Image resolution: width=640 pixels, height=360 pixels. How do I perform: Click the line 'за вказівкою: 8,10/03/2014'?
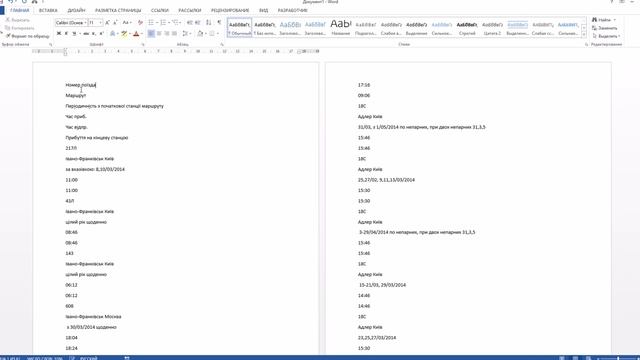95,169
